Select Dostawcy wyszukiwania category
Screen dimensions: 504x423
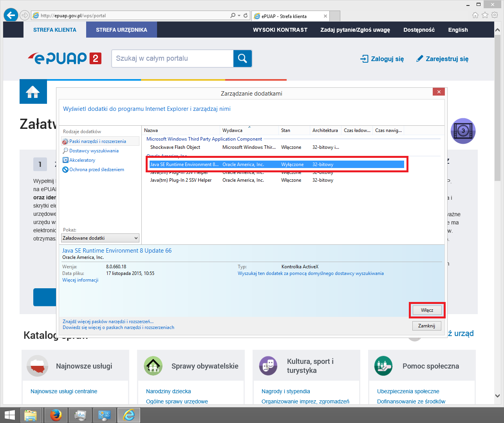pos(94,151)
